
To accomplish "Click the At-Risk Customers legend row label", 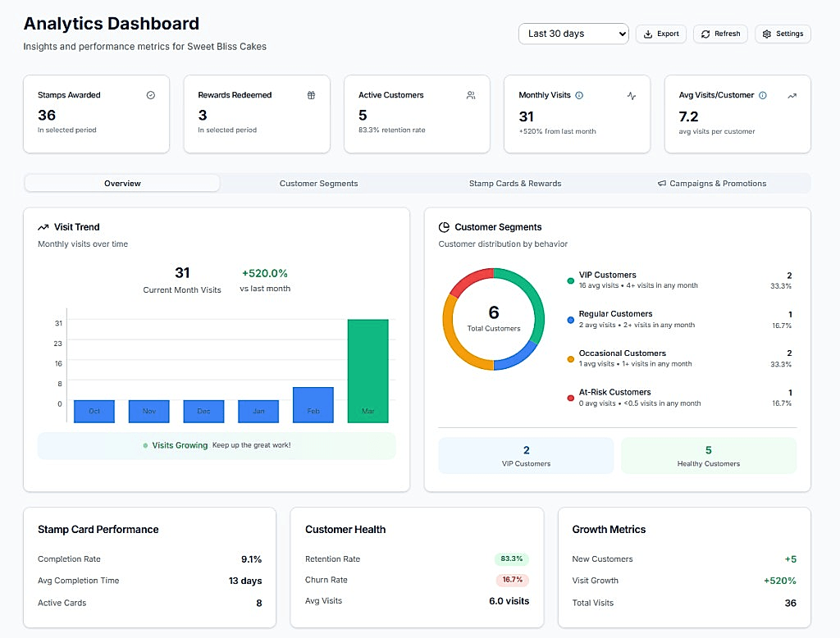I will tap(615, 392).
